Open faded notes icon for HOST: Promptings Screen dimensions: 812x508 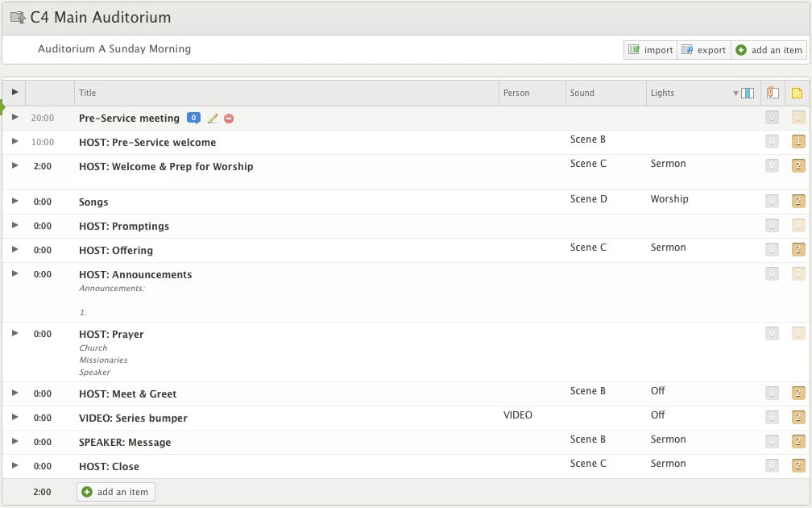pyautogui.click(x=798, y=226)
